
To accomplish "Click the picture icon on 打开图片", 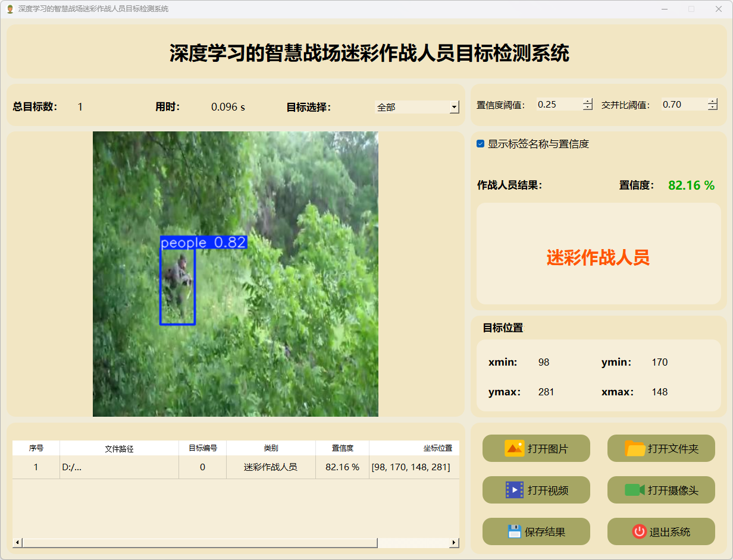I will click(x=514, y=448).
